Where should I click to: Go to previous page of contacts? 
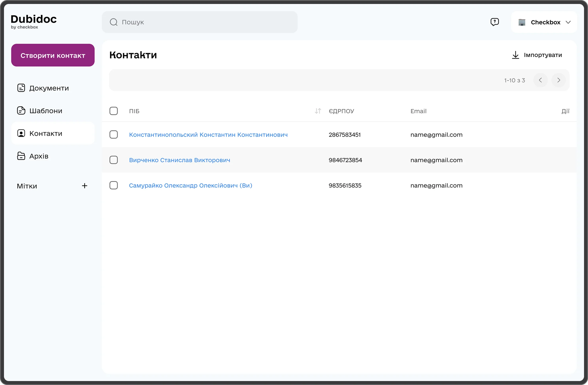pos(540,80)
